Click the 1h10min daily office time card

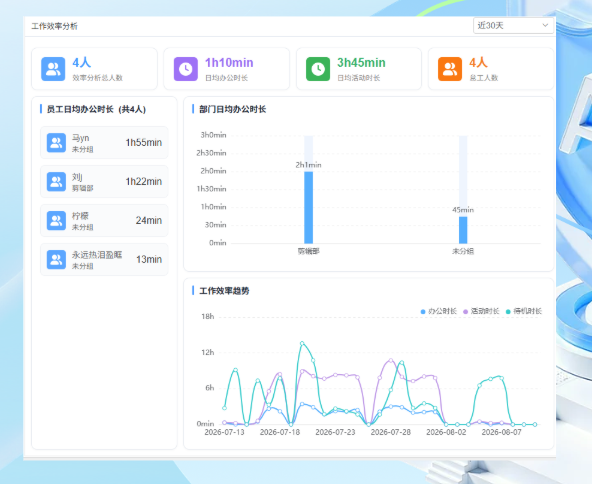click(x=227, y=69)
